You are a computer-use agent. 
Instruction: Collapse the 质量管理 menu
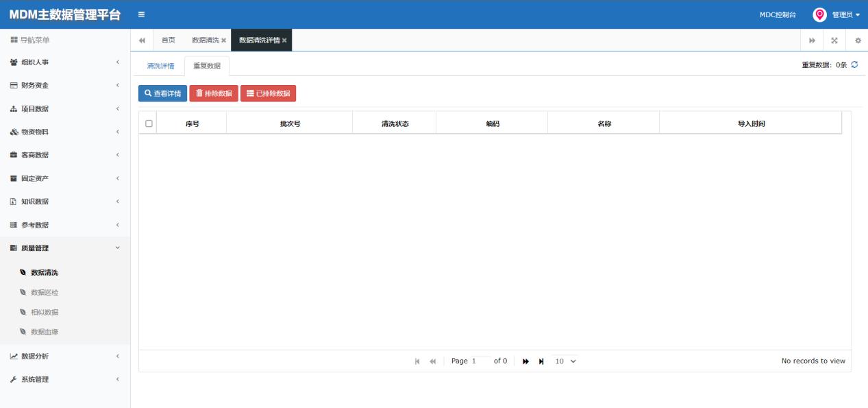[65, 248]
